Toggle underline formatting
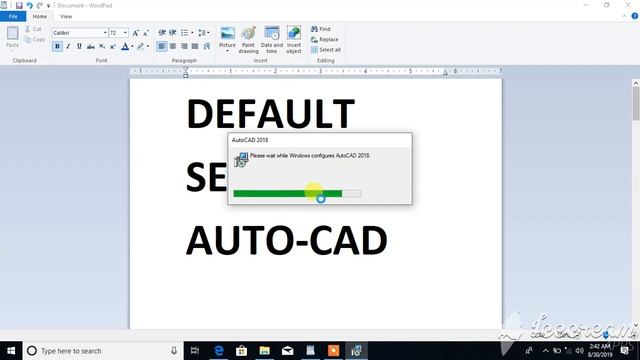Viewport: 640px width, 360px height. coord(79,47)
